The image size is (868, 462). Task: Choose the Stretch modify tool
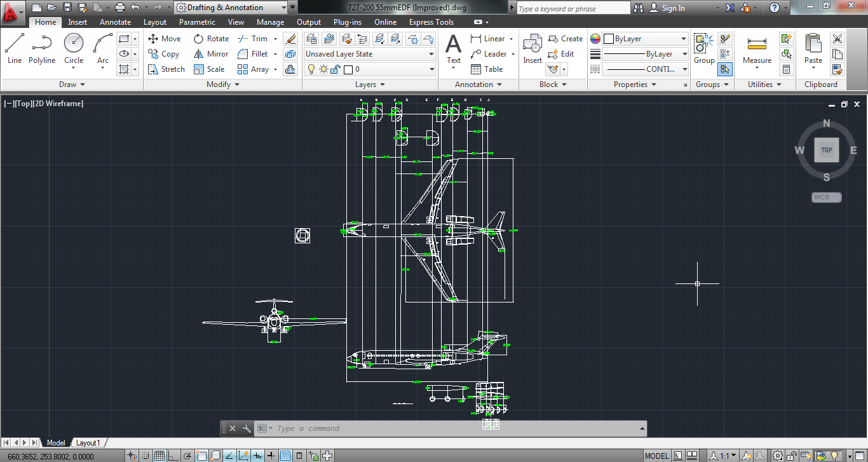point(153,69)
